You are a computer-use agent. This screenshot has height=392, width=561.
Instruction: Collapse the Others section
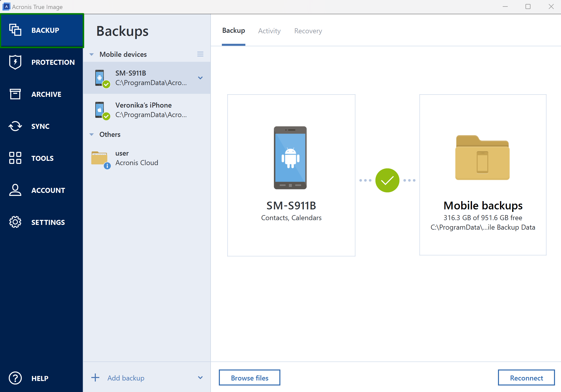[x=91, y=134]
